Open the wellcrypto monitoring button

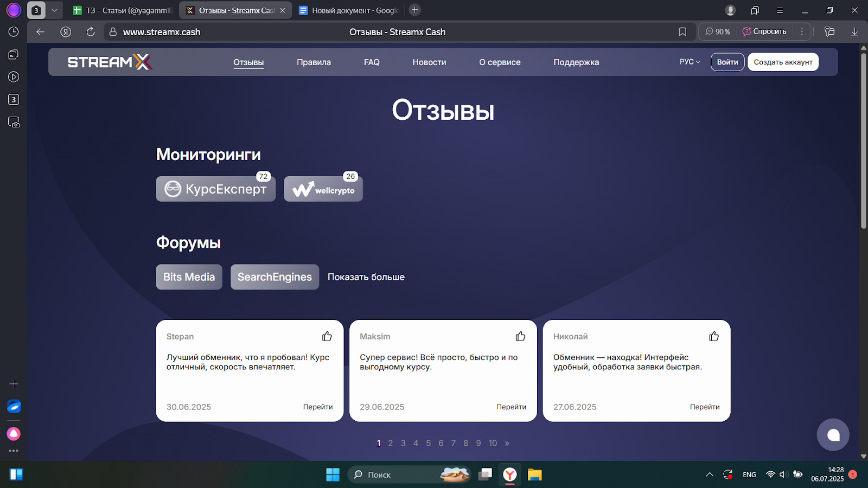323,189
